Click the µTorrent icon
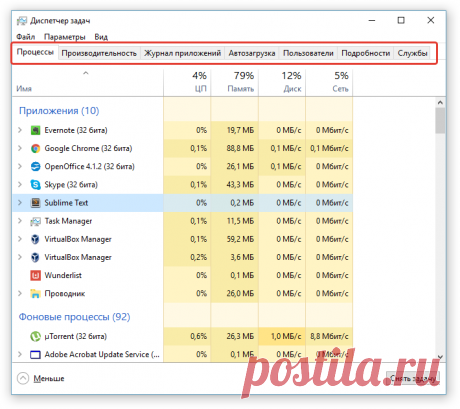460x409 pixels. pyautogui.click(x=35, y=336)
